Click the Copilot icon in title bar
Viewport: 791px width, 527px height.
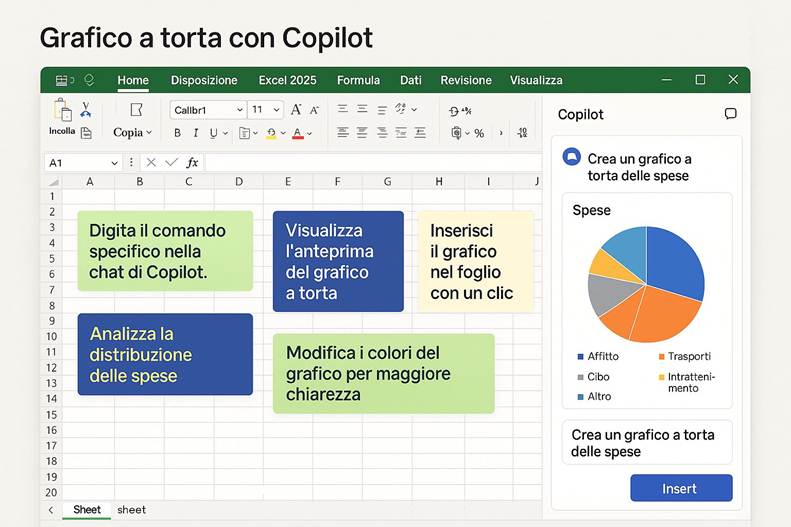tap(89, 80)
